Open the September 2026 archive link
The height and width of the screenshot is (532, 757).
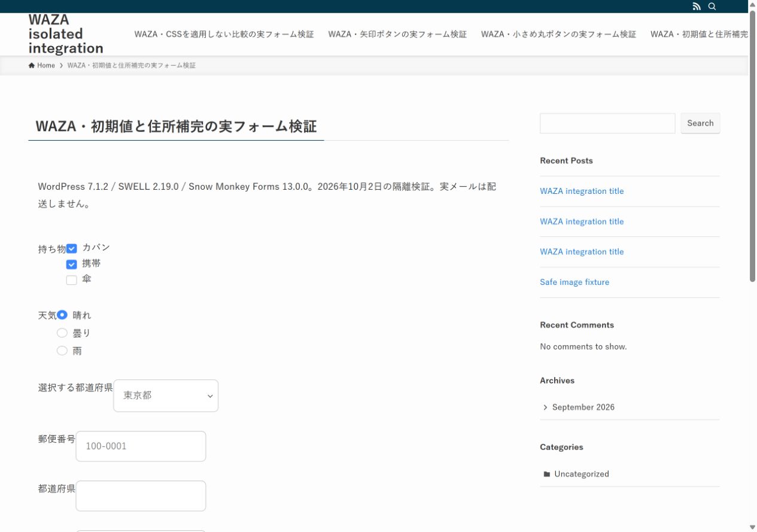tap(583, 408)
